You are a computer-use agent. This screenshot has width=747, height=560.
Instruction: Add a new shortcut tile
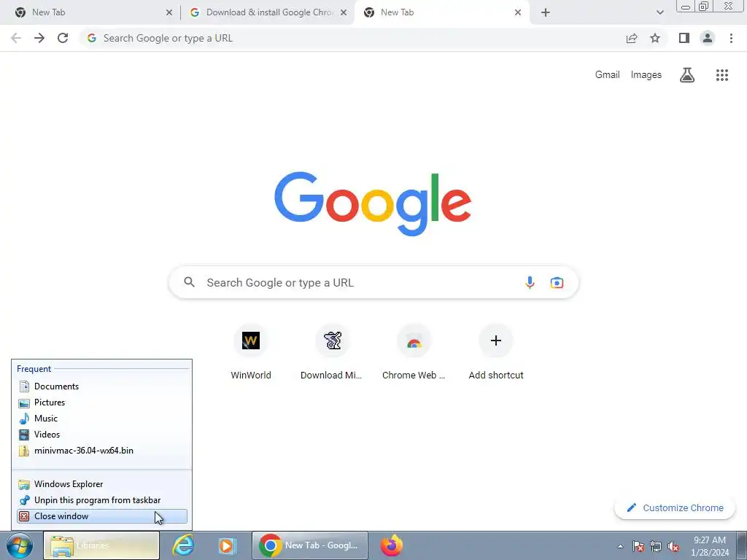496,352
